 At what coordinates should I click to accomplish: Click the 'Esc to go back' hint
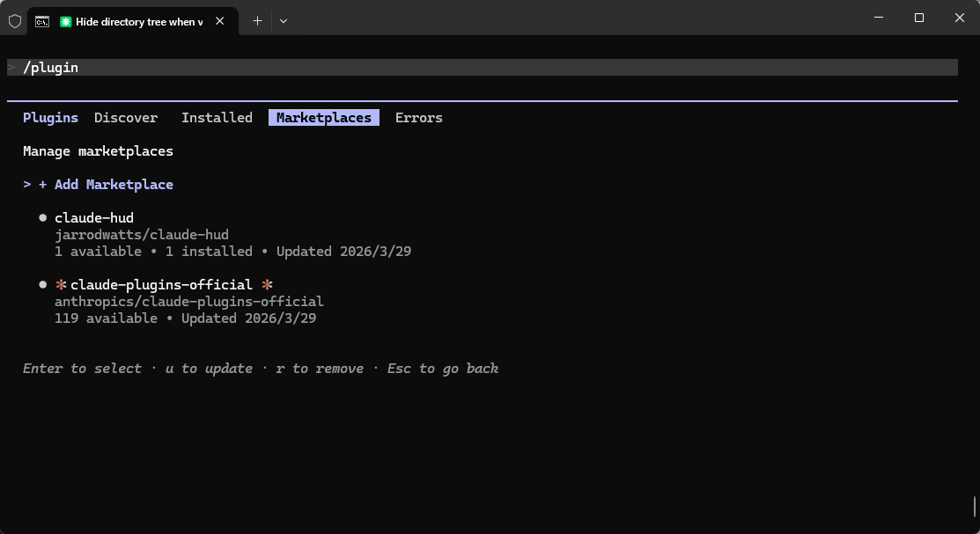coord(443,369)
